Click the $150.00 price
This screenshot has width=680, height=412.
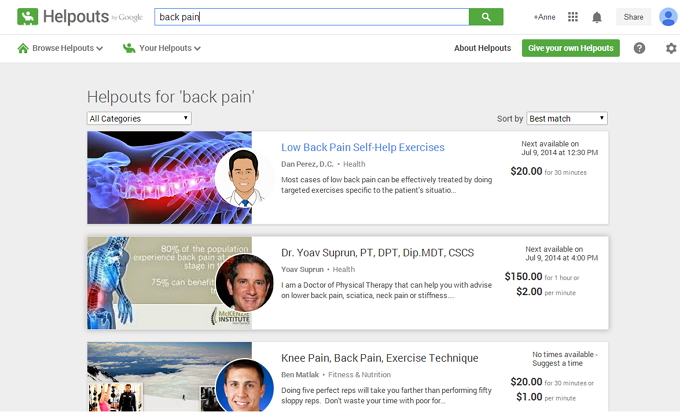point(523,277)
